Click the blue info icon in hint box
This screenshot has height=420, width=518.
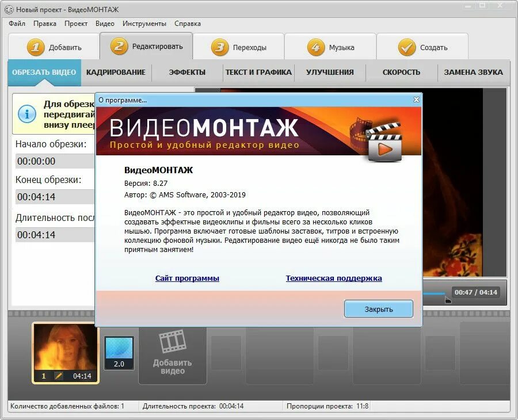pos(26,113)
